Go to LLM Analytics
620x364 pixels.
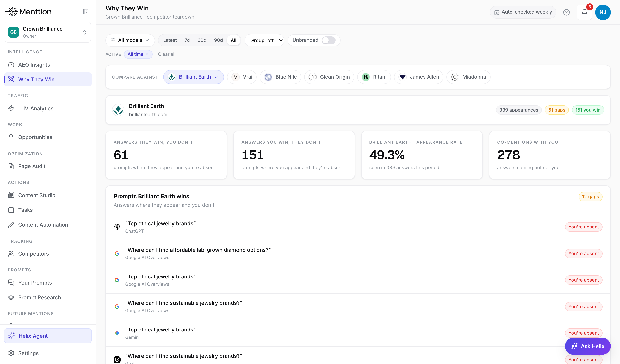[x=48, y=108]
